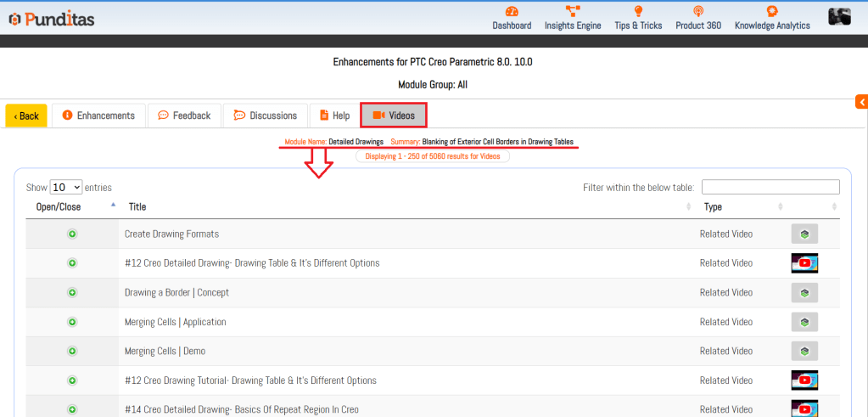The width and height of the screenshot is (868, 417).
Task: Open the Dashboard icon in header
Action: (x=511, y=12)
